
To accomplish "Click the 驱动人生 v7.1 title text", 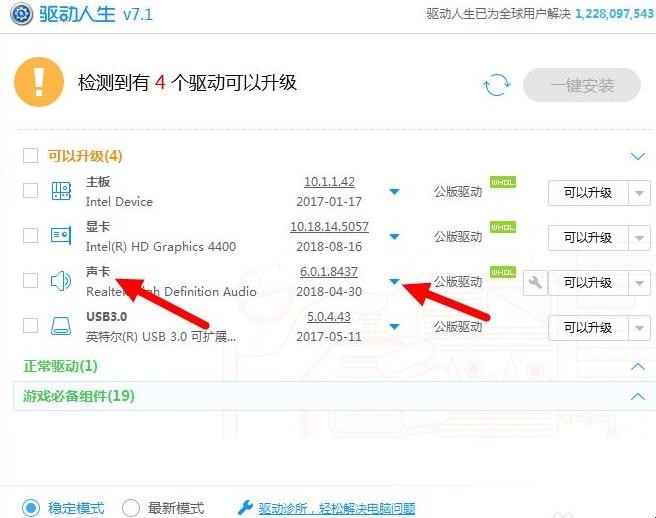I will 96,14.
